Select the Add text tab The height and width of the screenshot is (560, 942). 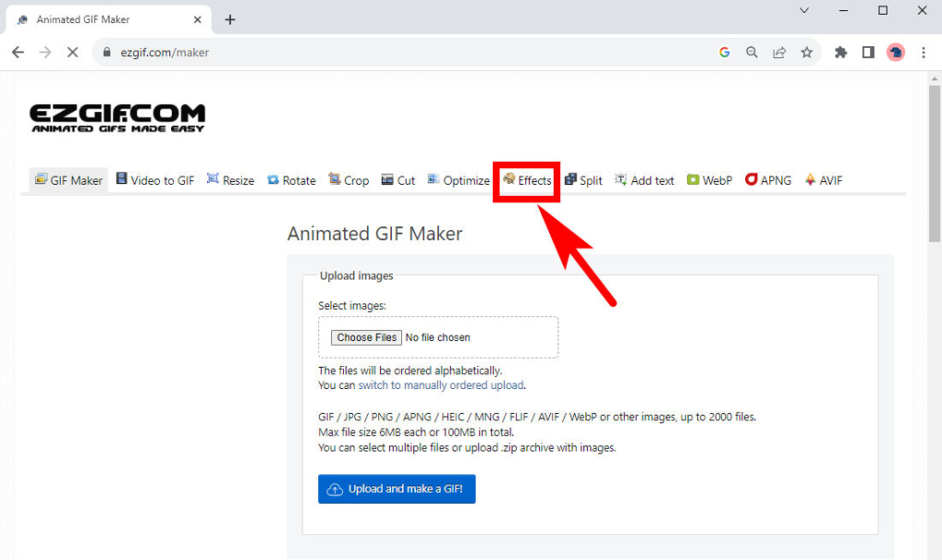point(644,180)
